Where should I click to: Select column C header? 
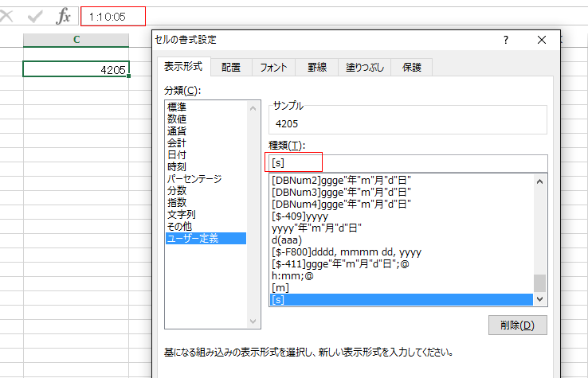click(x=76, y=40)
